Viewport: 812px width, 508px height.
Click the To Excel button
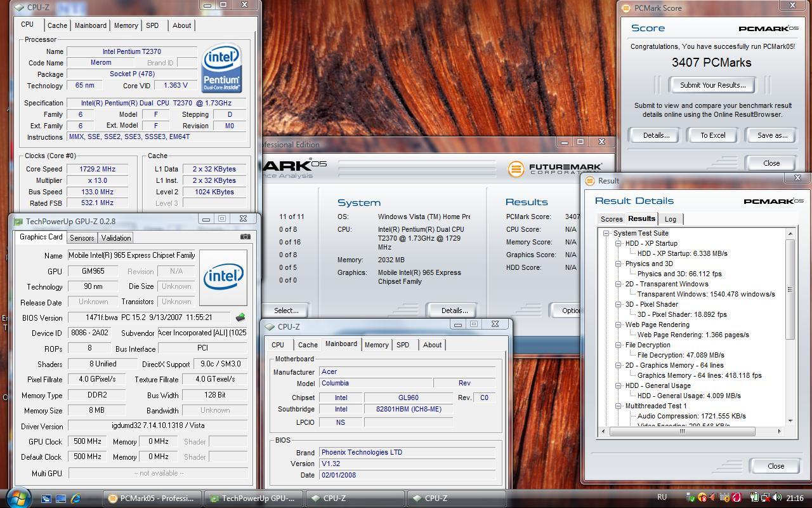(x=712, y=135)
